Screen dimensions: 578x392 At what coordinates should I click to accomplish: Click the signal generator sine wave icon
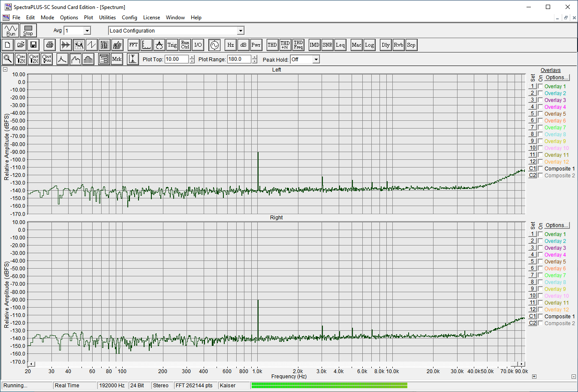tap(214, 45)
